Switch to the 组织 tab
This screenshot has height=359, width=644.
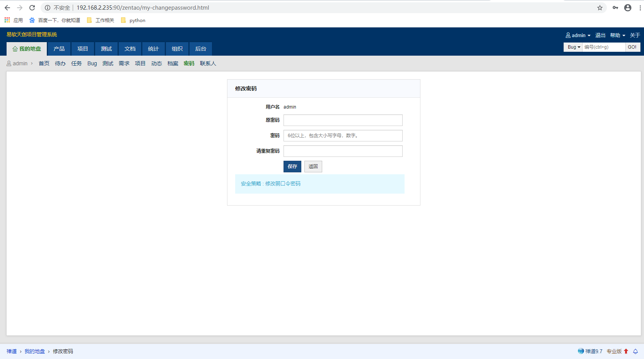click(x=177, y=49)
